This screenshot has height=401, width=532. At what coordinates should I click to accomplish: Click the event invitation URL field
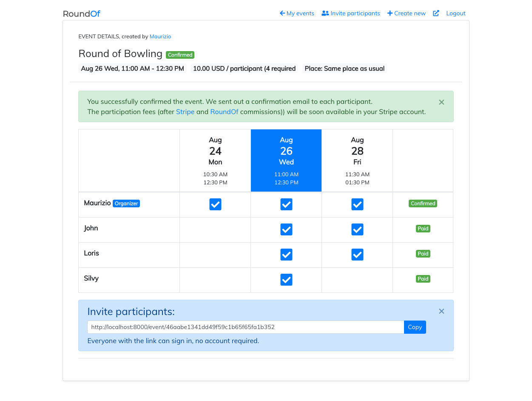[x=245, y=327]
